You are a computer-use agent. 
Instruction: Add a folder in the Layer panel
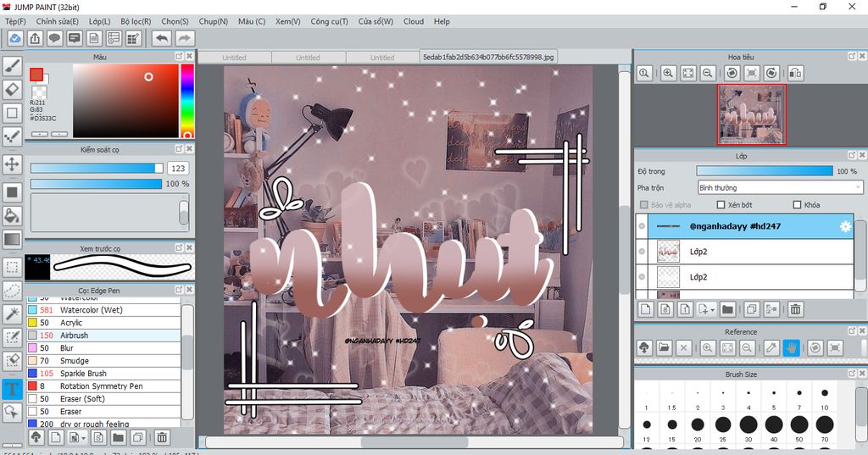(727, 309)
